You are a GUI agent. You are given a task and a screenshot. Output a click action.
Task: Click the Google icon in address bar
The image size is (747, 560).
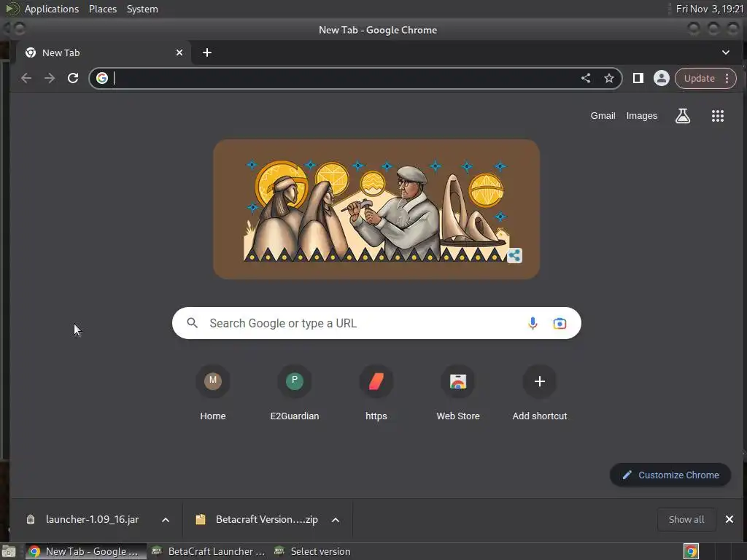coord(102,78)
